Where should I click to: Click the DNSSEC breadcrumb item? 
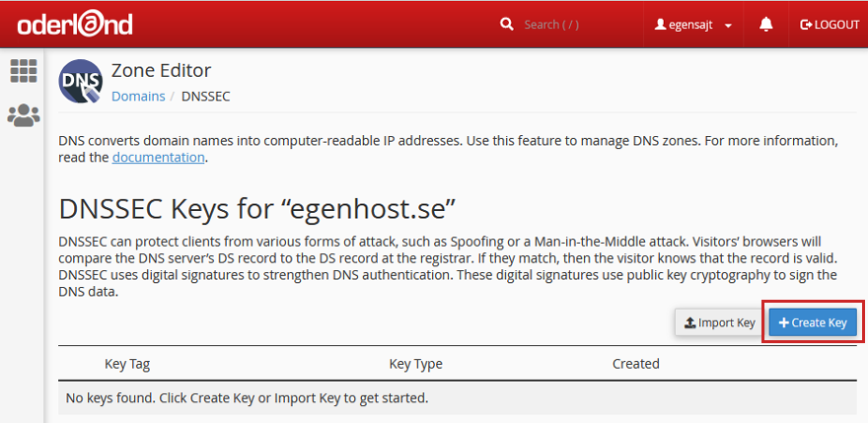tap(206, 97)
